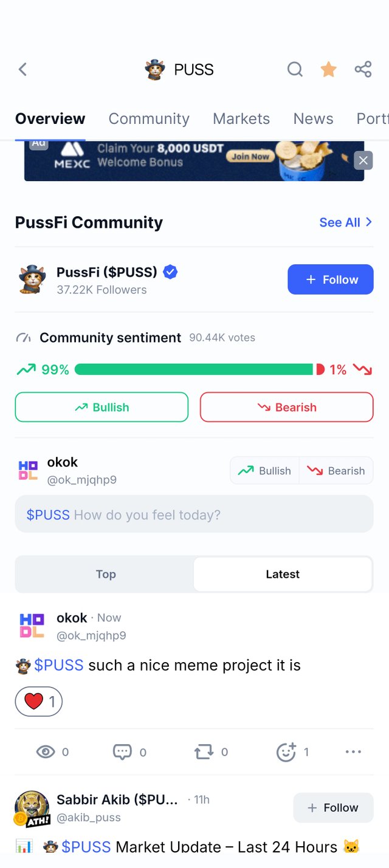389x868 pixels.
Task: Open the Community tab
Action: tap(149, 118)
